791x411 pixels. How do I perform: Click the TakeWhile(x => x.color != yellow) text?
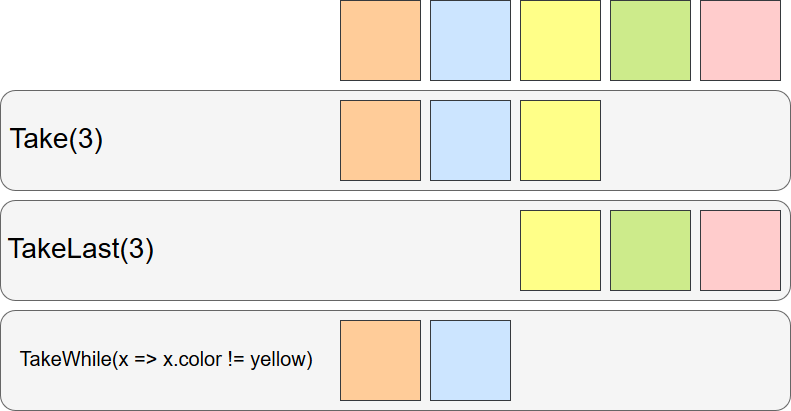[166, 360]
